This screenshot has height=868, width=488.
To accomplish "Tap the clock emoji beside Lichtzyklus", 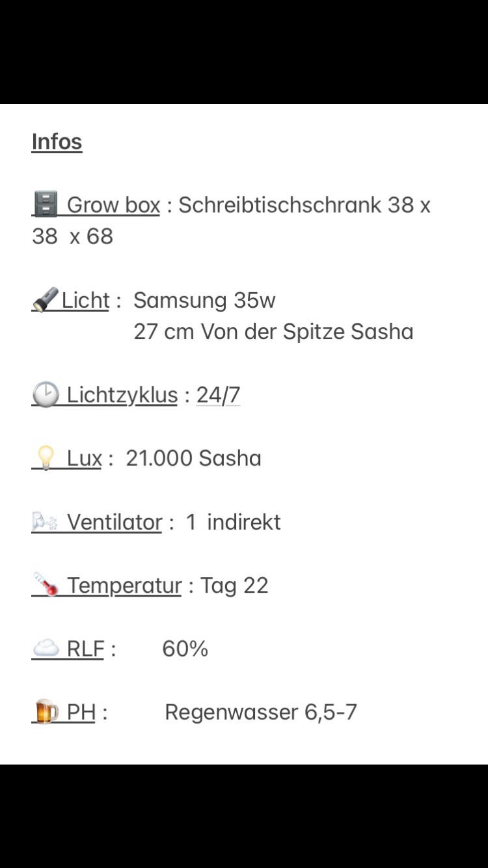I will [x=45, y=395].
